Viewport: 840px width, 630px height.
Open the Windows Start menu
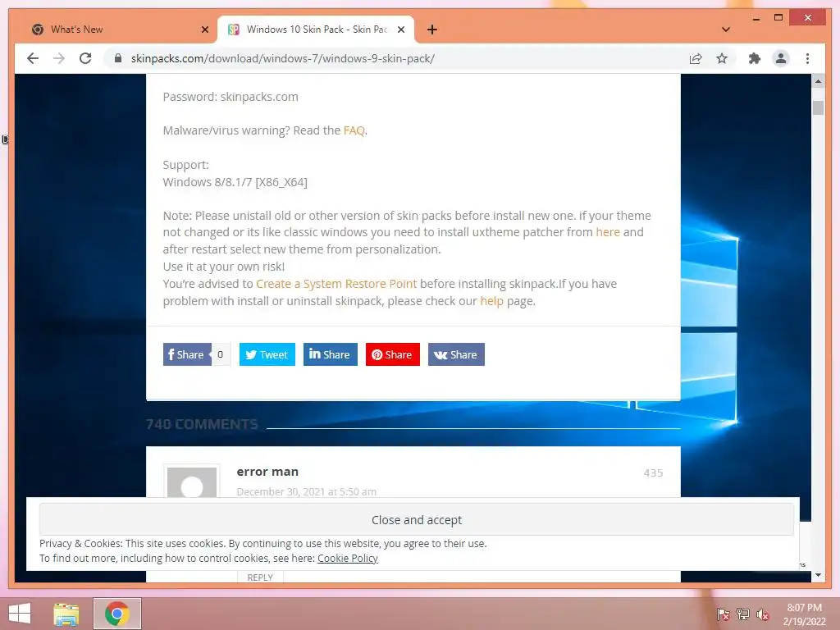pos(20,614)
